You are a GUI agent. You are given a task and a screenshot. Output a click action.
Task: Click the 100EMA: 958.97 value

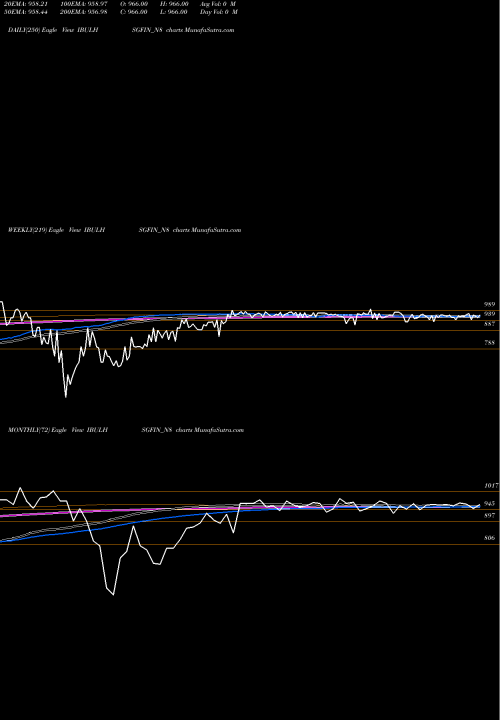click(x=84, y=4)
